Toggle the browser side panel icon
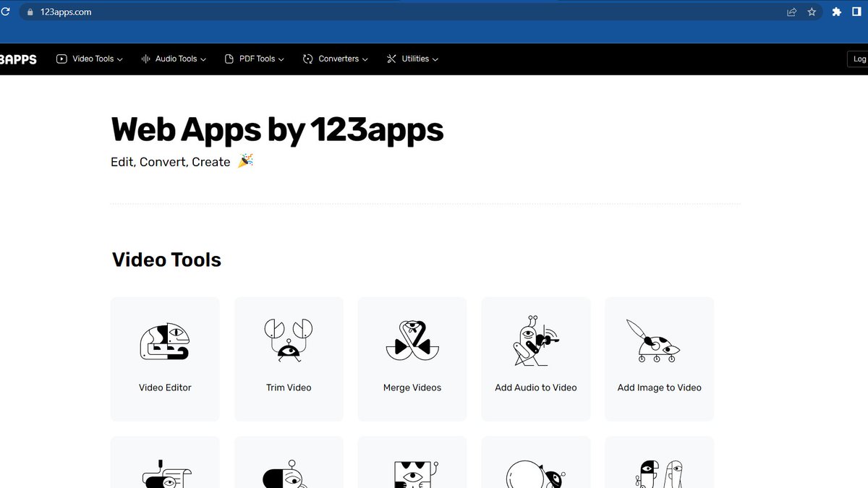Screen dimensions: 868x488 pos(856,12)
